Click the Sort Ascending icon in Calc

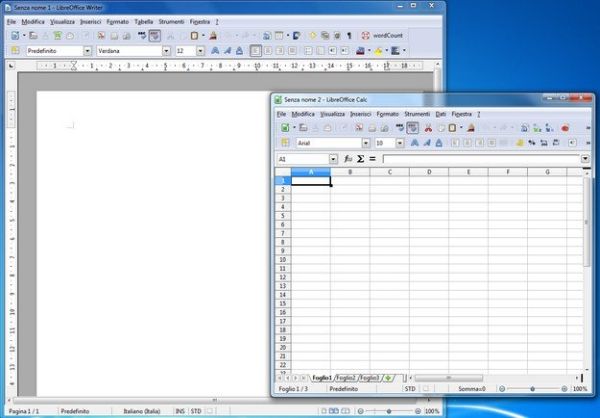(537, 128)
